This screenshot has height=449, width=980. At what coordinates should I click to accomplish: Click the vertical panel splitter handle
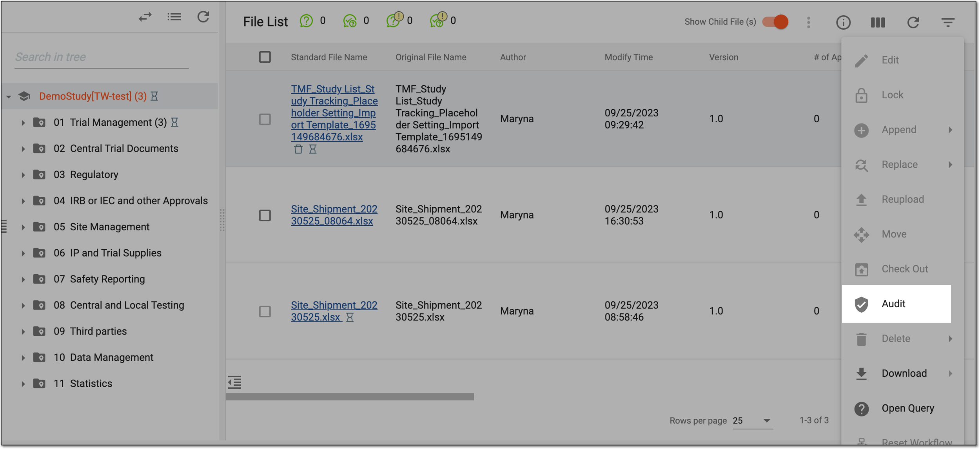tap(222, 220)
